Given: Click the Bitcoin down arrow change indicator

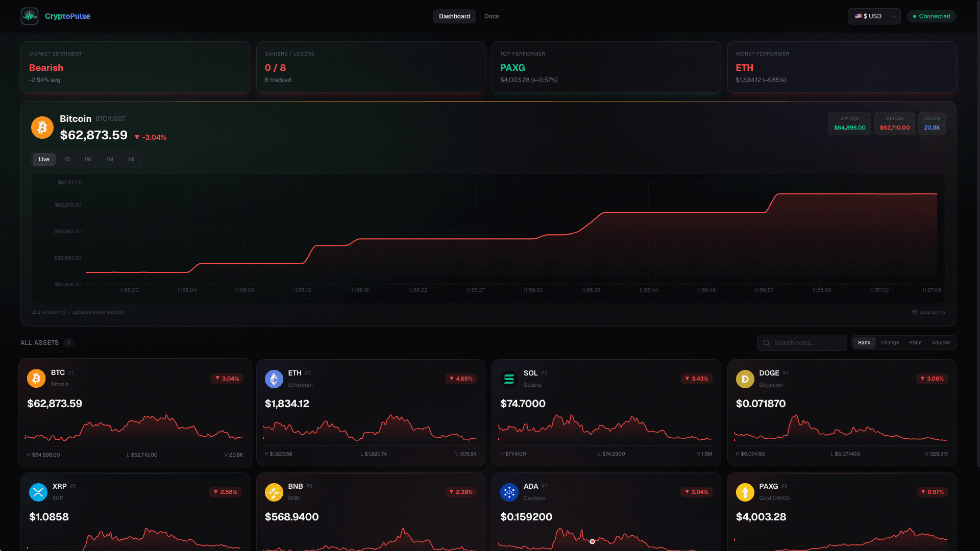Looking at the screenshot, I should click(x=137, y=137).
